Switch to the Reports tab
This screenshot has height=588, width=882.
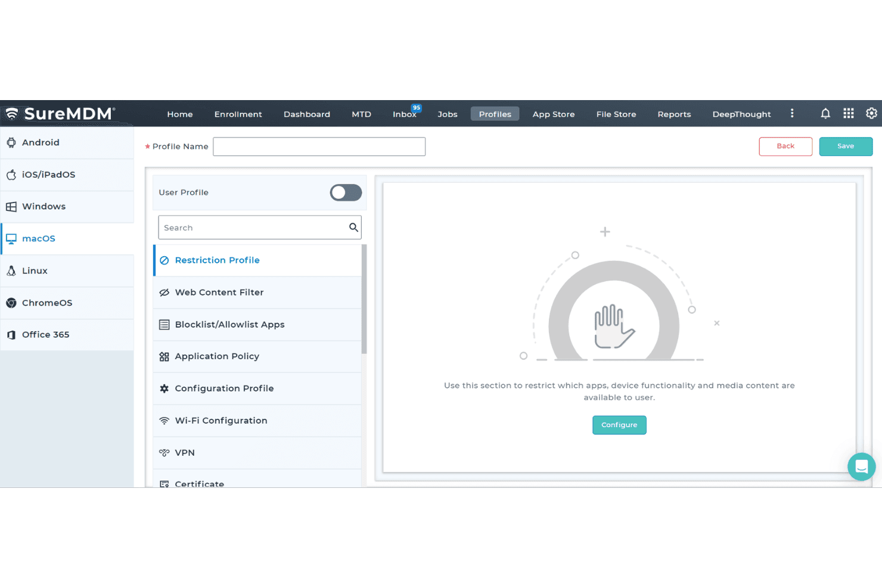pos(674,114)
